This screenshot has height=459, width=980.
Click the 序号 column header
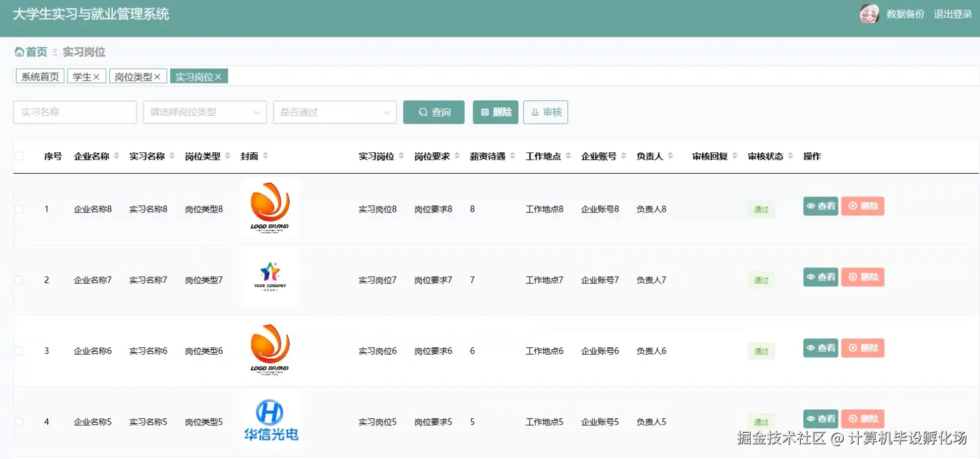click(x=53, y=156)
